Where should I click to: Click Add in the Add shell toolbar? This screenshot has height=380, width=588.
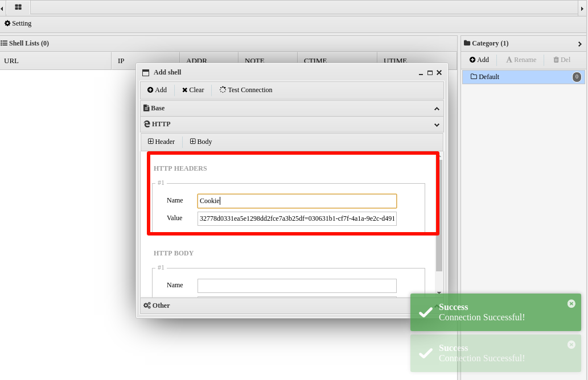(x=157, y=90)
